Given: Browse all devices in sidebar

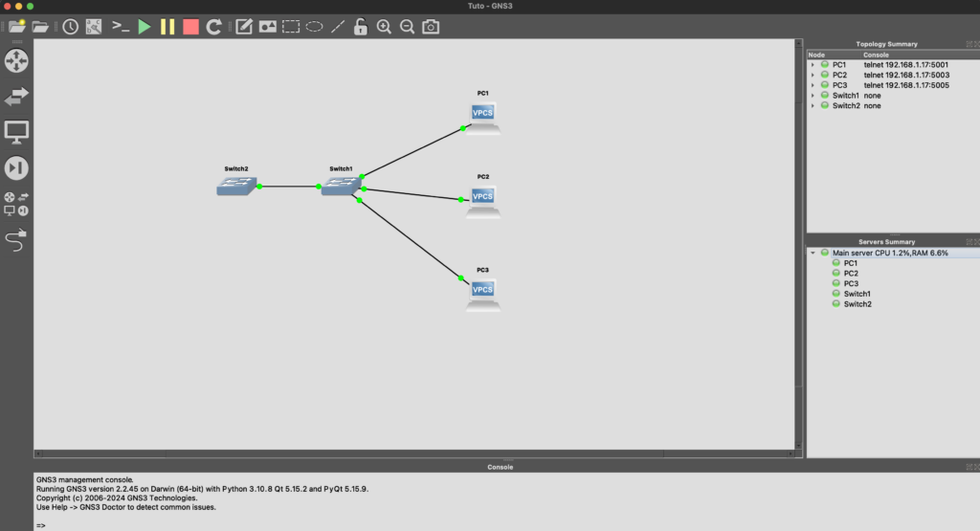Looking at the screenshot, I should tap(16, 205).
